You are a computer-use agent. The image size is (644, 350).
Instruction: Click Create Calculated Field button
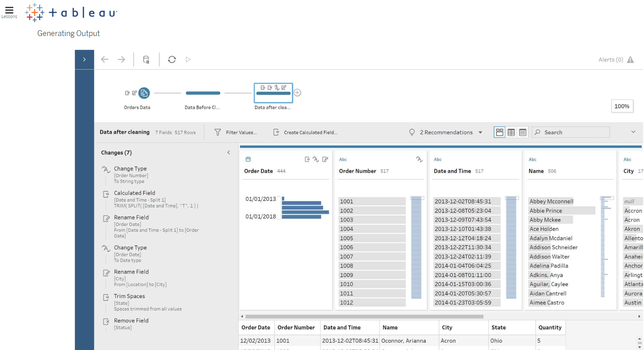point(305,132)
